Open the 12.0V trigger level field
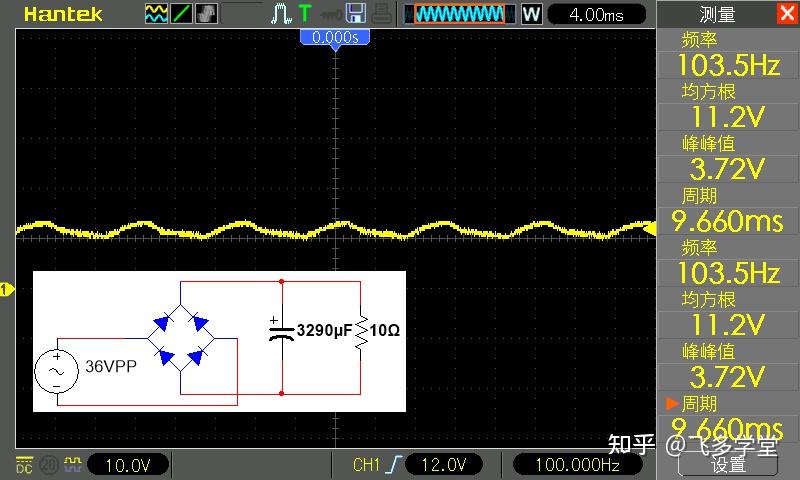The width and height of the screenshot is (800, 480). coord(444,464)
